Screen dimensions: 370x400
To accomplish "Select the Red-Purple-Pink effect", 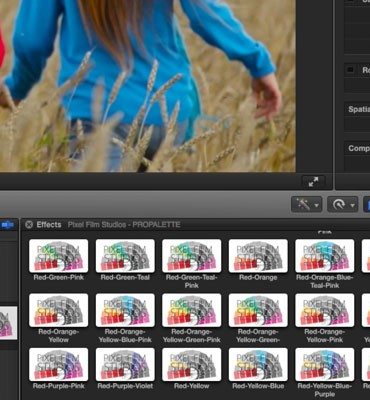I will tap(59, 364).
